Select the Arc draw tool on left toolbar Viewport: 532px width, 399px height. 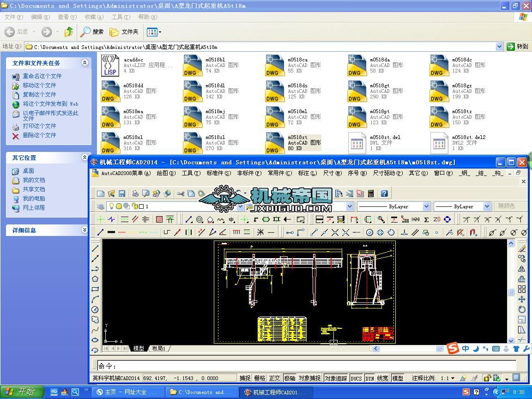95,299
